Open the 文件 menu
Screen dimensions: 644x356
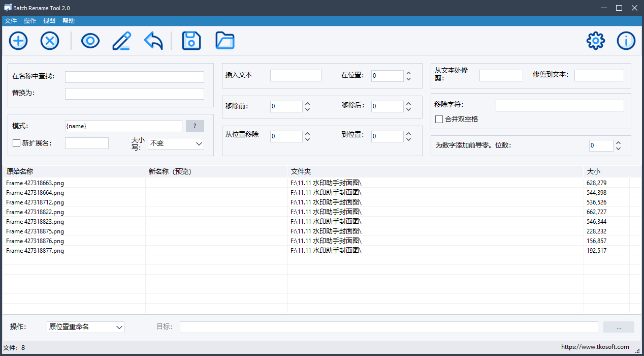tap(11, 21)
